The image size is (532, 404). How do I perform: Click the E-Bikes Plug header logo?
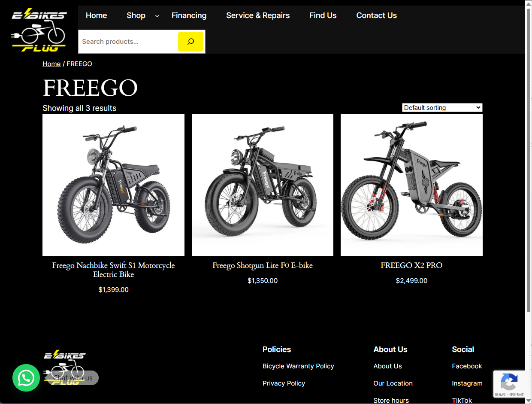[x=38, y=29]
